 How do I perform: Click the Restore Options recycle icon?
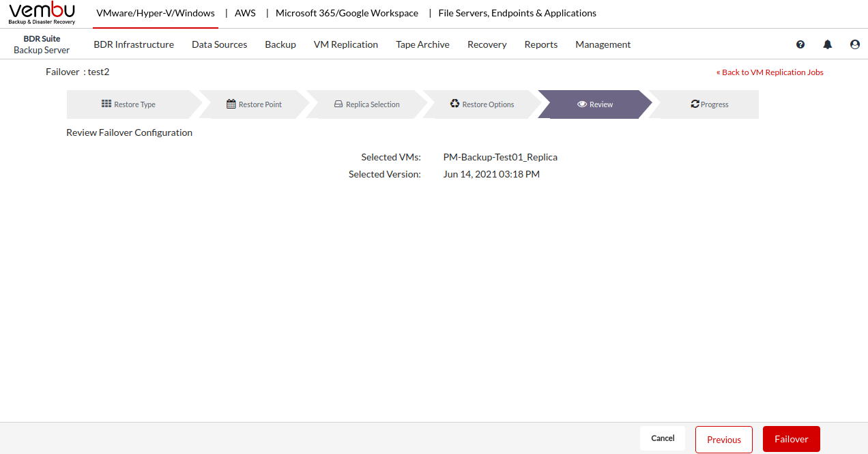click(455, 104)
